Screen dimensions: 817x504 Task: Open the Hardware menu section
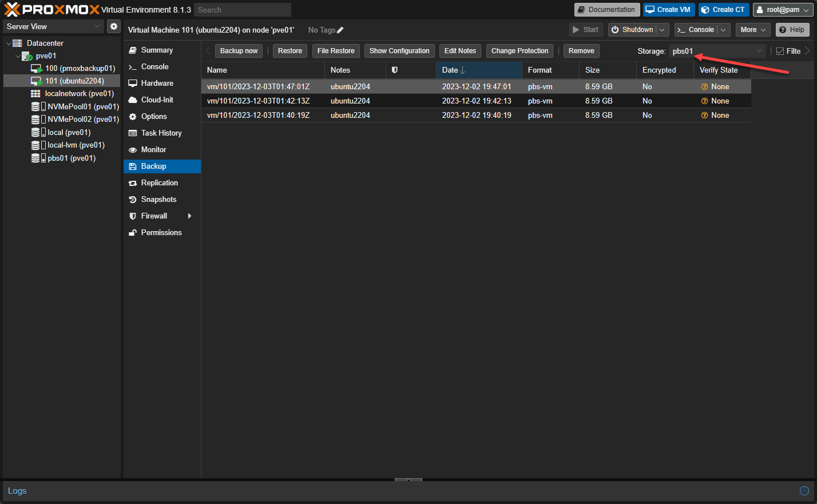pyautogui.click(x=157, y=83)
